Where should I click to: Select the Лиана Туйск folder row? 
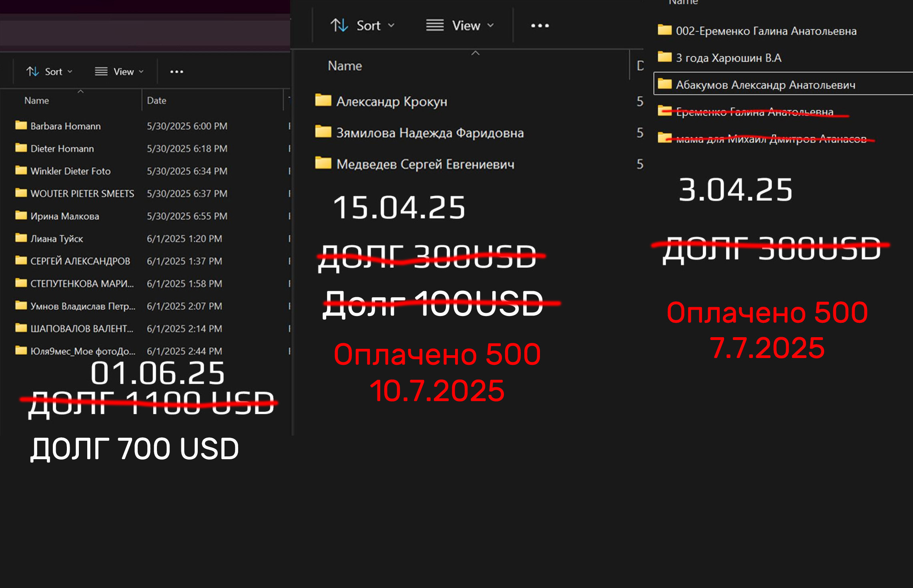[57, 239]
